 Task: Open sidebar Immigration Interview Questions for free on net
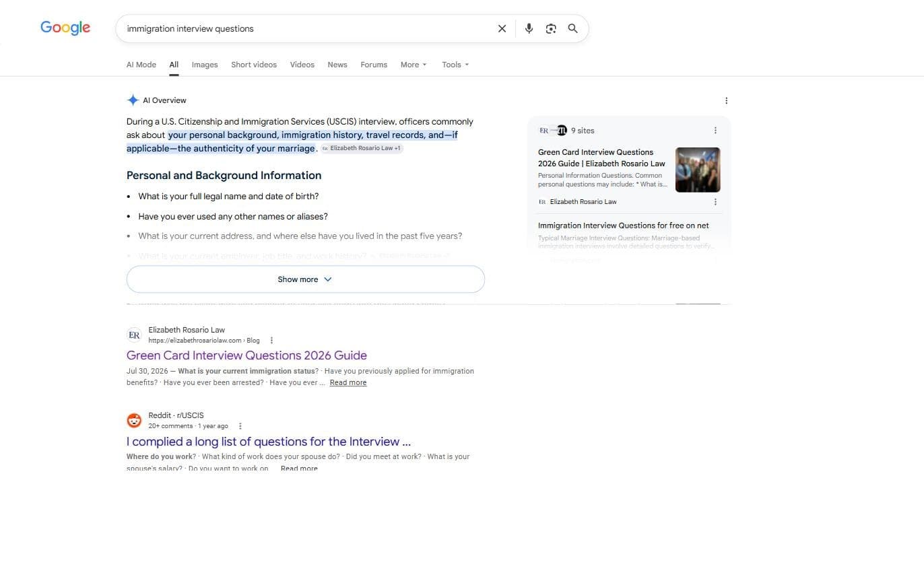tap(623, 226)
